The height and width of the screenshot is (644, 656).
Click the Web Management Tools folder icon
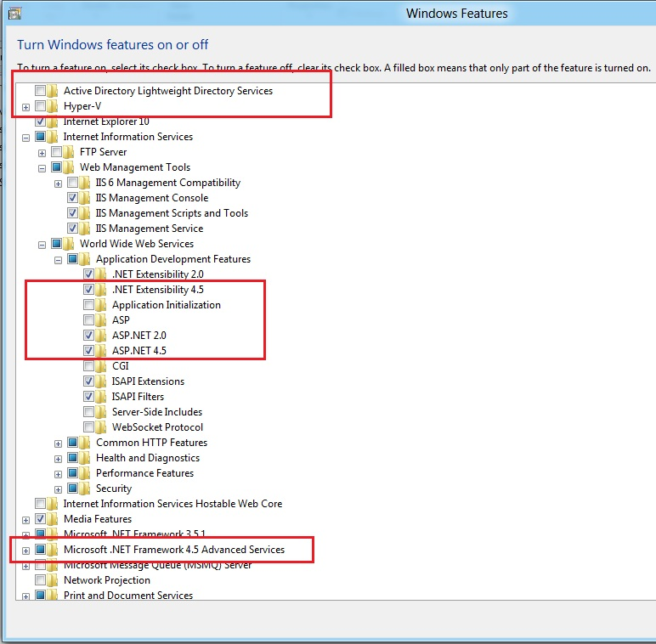pyautogui.click(x=70, y=167)
